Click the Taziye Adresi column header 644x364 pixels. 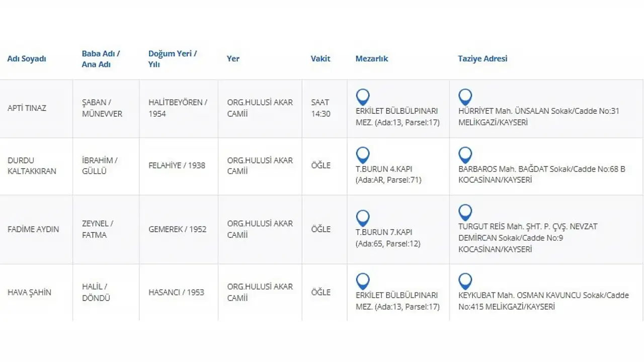click(482, 58)
